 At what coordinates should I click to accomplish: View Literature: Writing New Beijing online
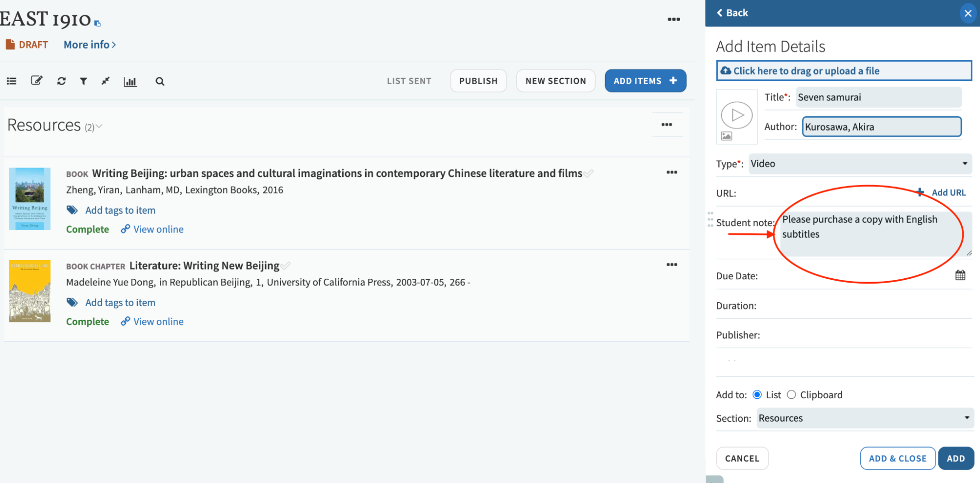pyautogui.click(x=158, y=321)
